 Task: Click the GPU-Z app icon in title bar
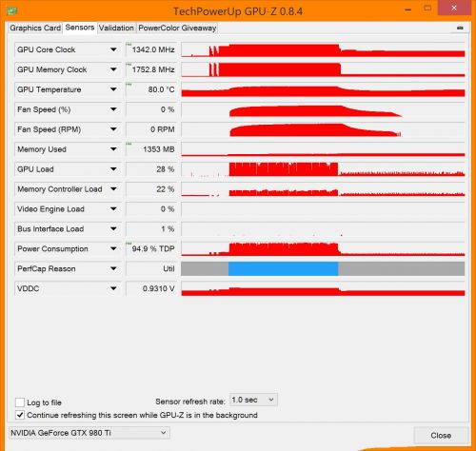tap(11, 11)
